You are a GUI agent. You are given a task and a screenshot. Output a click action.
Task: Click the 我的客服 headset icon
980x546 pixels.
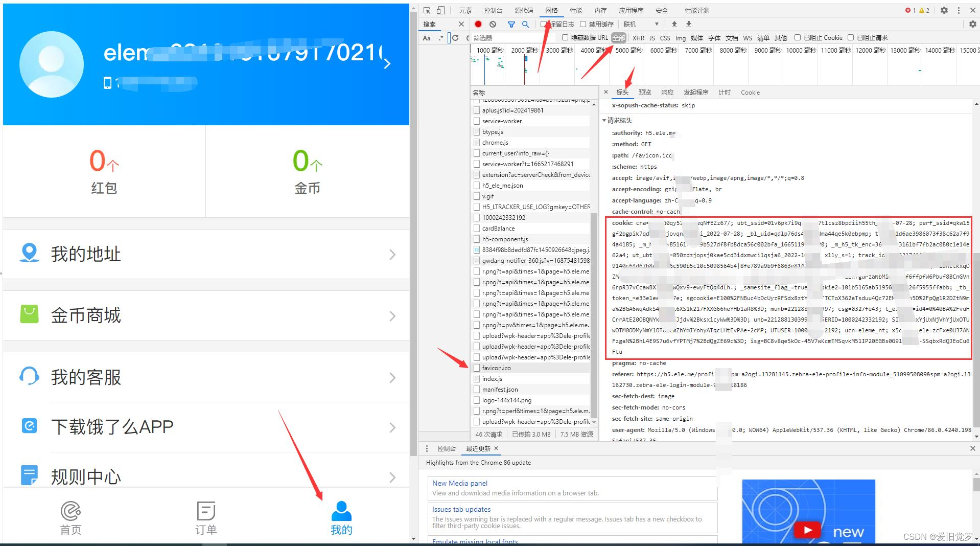click(29, 376)
